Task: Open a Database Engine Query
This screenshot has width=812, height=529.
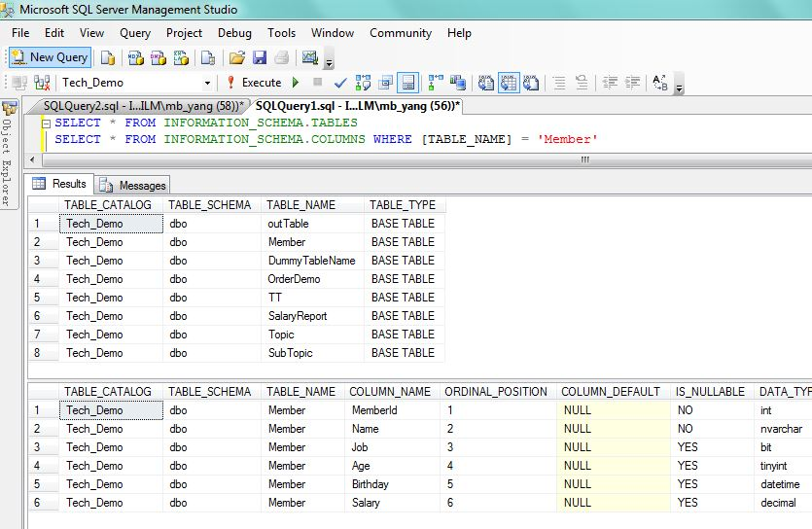Action: [108, 57]
